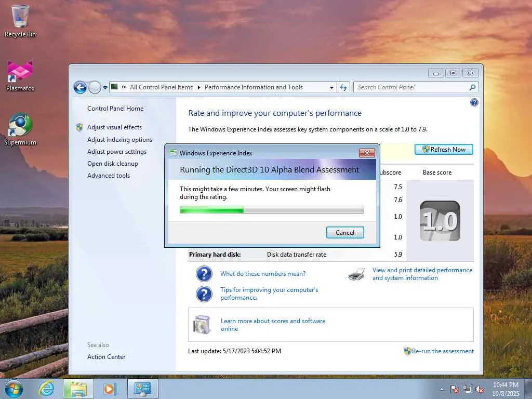Image resolution: width=532 pixels, height=399 pixels.
Task: Click the 7.5 subscore value
Action: coord(398,187)
